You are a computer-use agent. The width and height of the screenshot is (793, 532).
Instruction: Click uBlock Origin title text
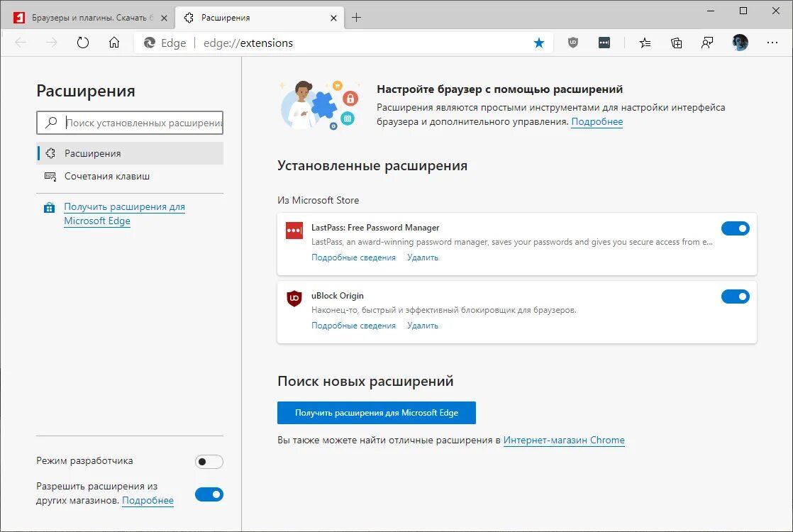[x=338, y=296]
